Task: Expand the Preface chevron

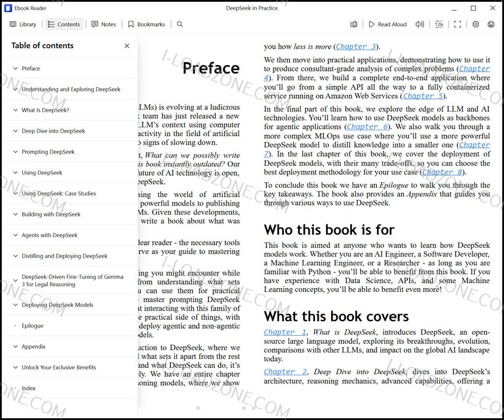Action: [16, 69]
